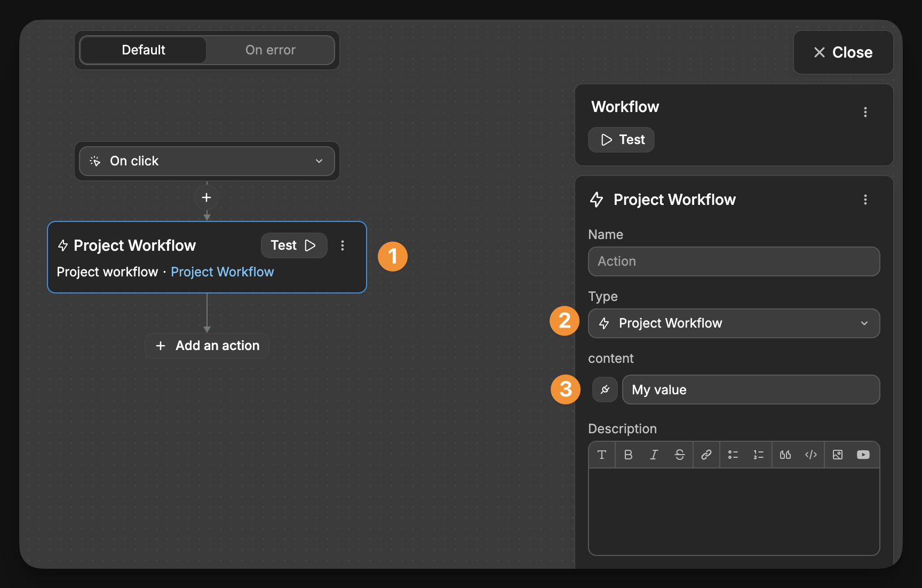
Task: Insert a numbered list in Description
Action: [758, 455]
